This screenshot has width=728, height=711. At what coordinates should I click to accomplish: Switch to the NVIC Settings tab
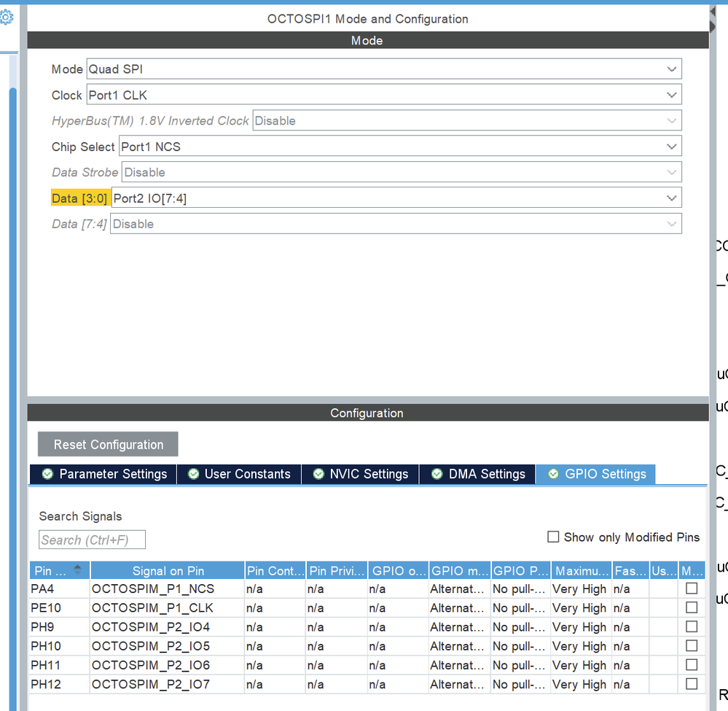coord(360,474)
